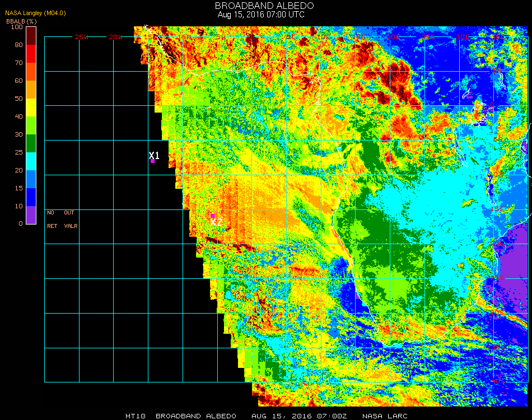Click the 'OUT' label in the grid
The width and height of the screenshot is (532, 420).
pyautogui.click(x=69, y=213)
